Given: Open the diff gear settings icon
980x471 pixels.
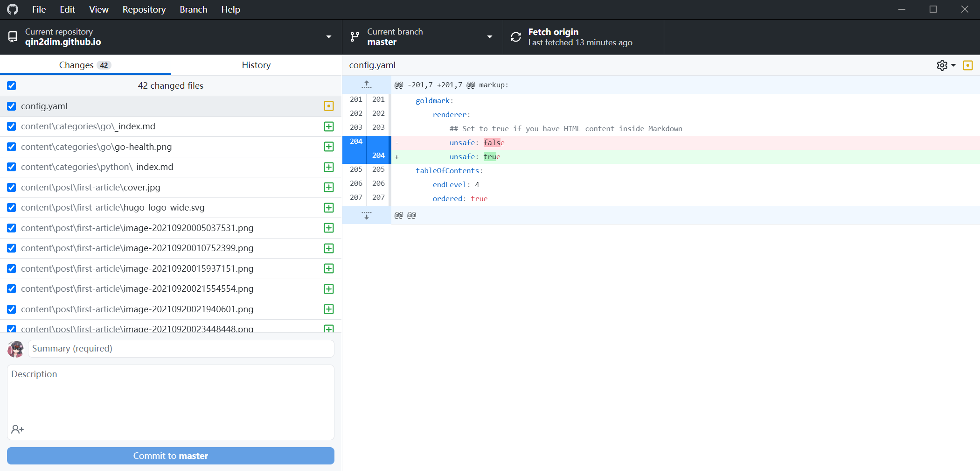Looking at the screenshot, I should coord(943,65).
